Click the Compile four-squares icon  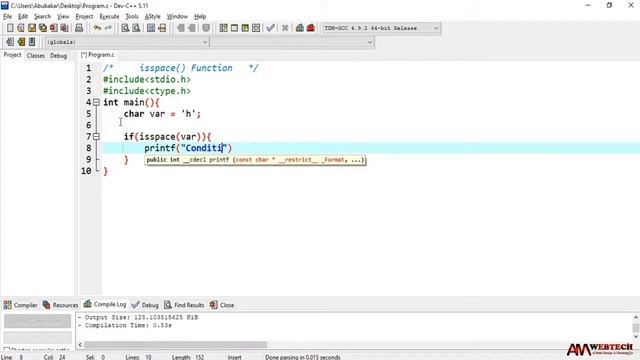223,28
